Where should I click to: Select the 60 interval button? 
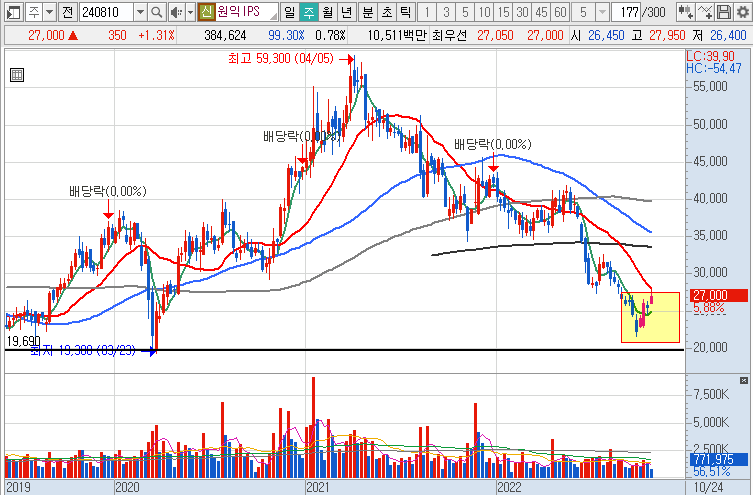pyautogui.click(x=560, y=12)
